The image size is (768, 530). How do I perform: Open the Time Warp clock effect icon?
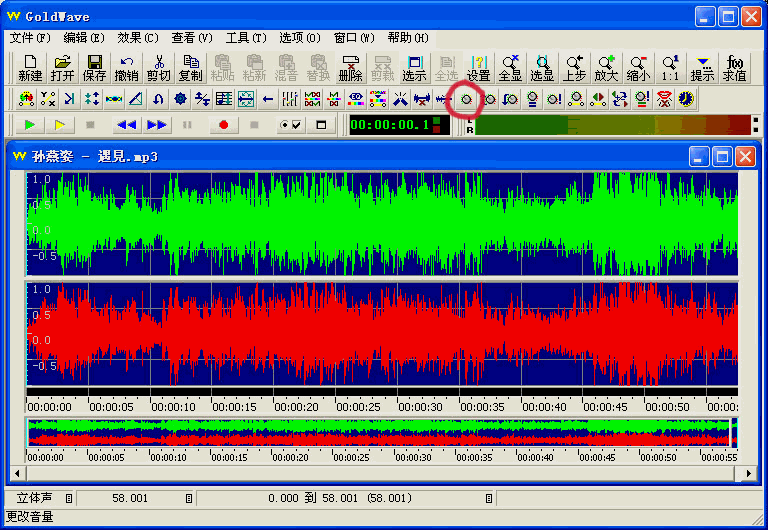686,99
